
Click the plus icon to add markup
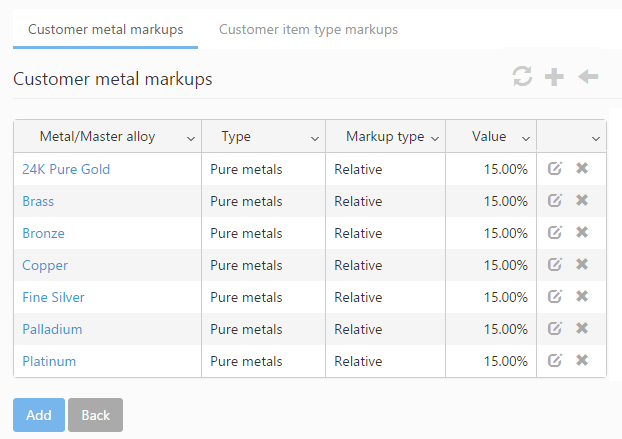[554, 77]
